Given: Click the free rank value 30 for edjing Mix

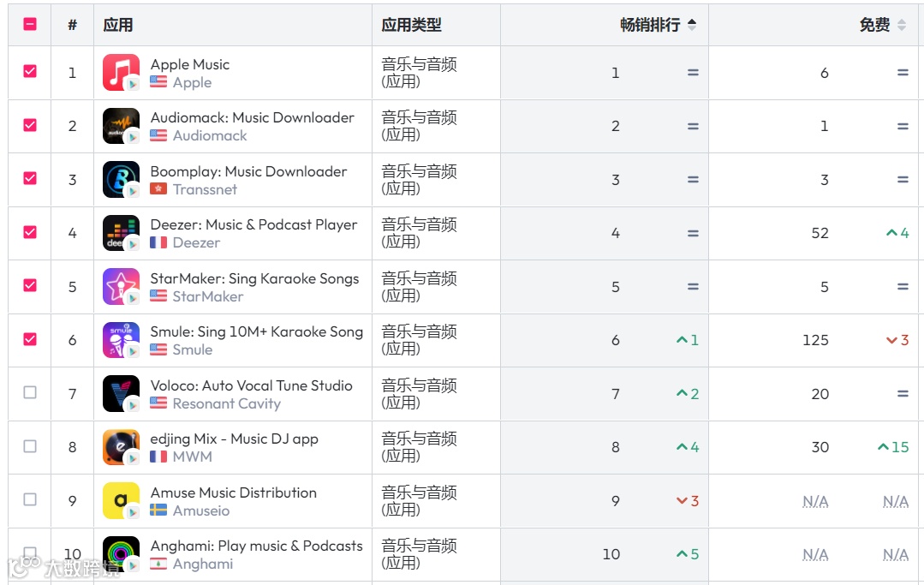Looking at the screenshot, I should click(820, 447).
